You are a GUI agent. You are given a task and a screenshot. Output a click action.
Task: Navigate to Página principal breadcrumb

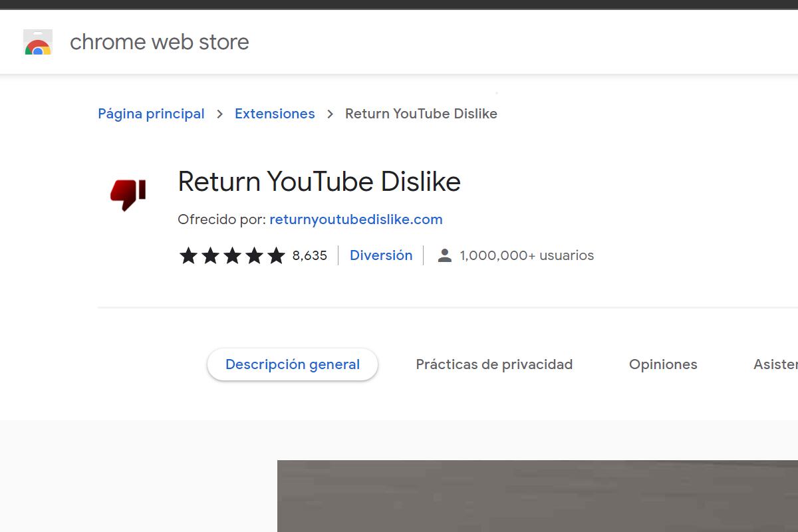tap(151, 114)
